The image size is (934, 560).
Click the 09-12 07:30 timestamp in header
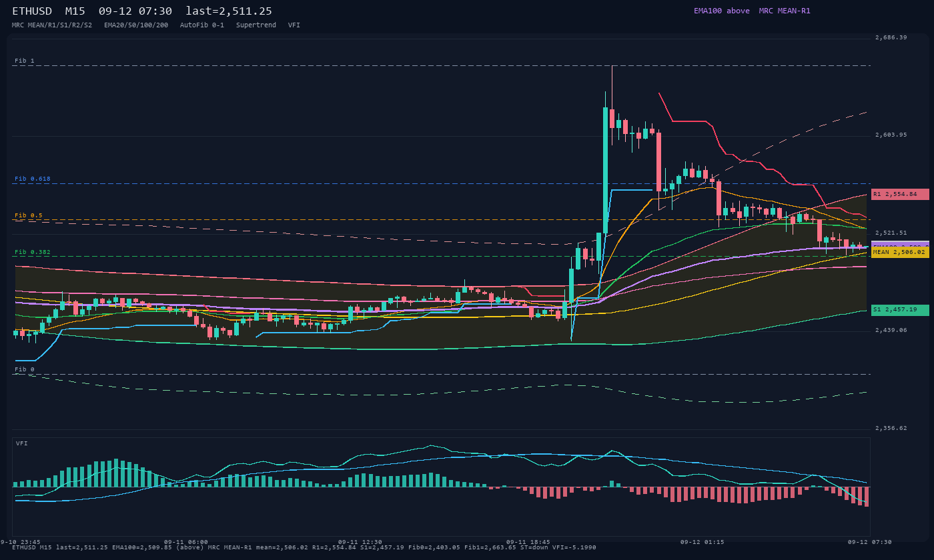tap(135, 11)
